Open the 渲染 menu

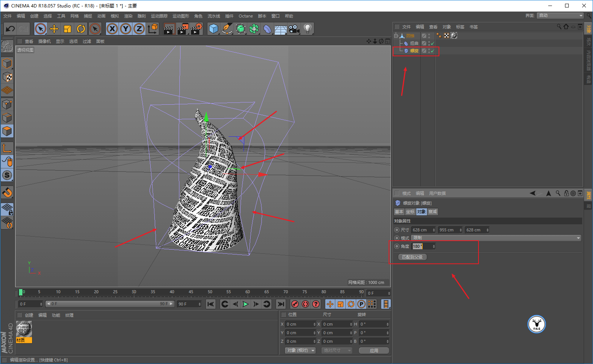click(128, 16)
